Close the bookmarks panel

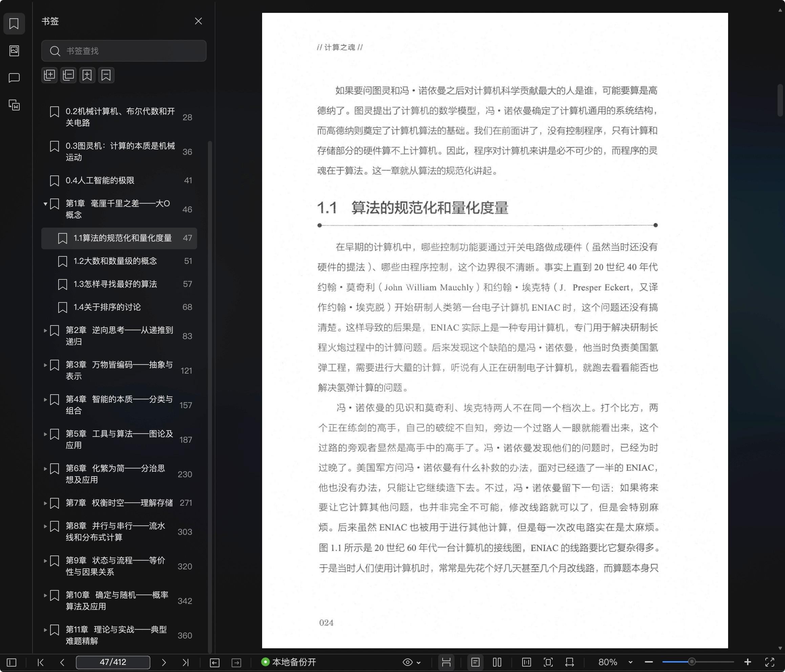click(x=198, y=21)
